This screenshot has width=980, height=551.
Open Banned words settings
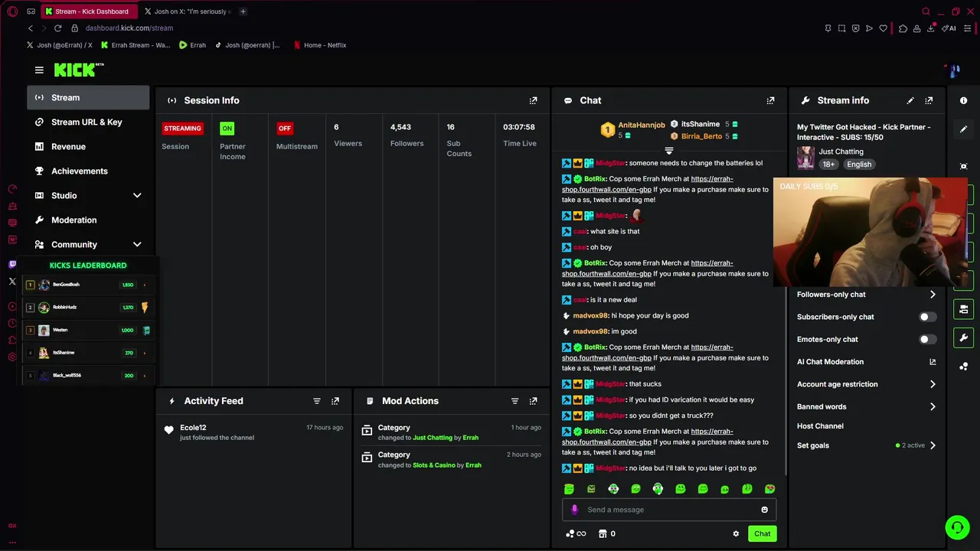(866, 407)
